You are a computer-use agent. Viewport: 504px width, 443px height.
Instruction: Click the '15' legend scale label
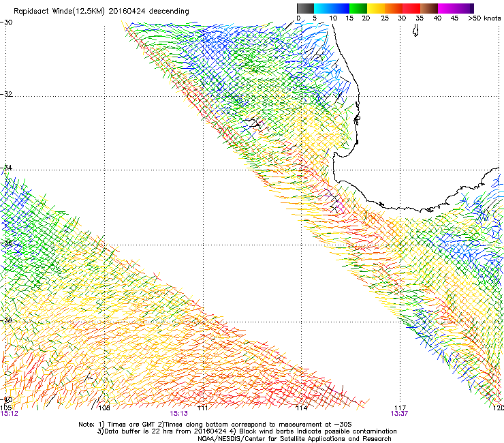[349, 18]
